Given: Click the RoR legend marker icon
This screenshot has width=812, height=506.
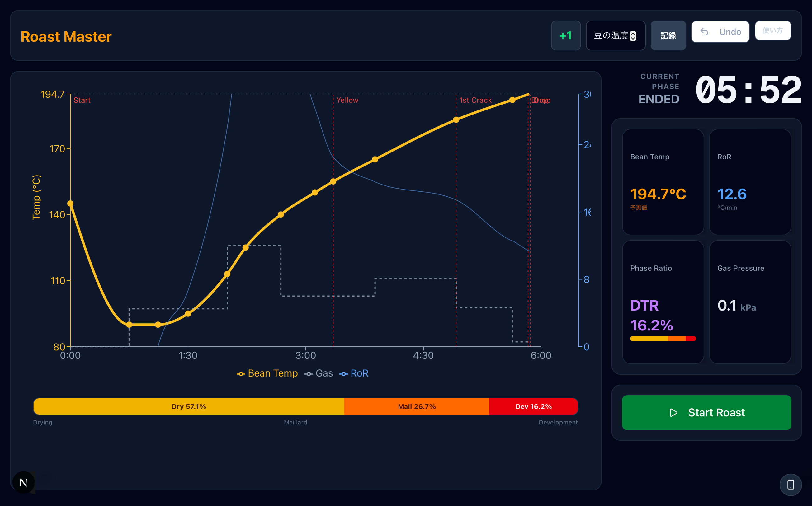Looking at the screenshot, I should [343, 374].
